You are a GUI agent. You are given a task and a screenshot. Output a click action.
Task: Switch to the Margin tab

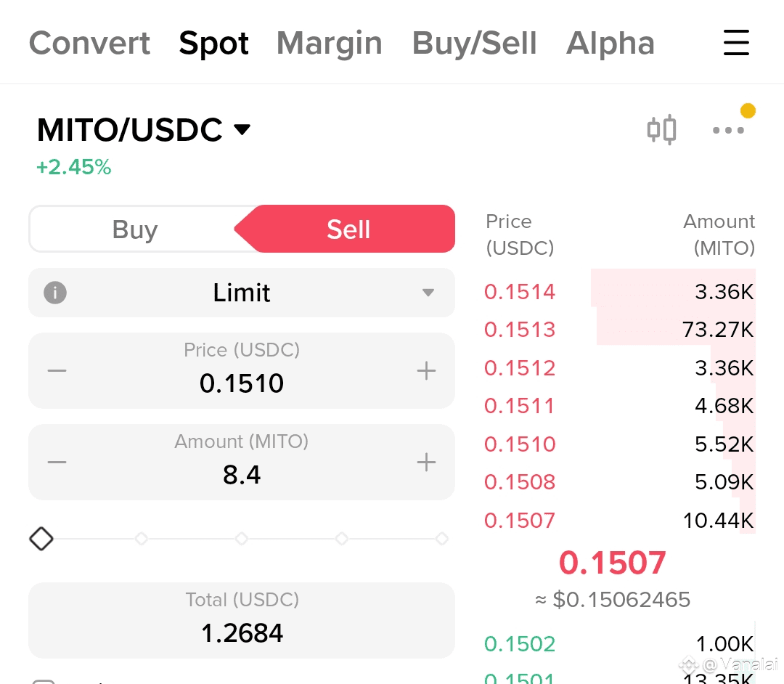click(330, 43)
